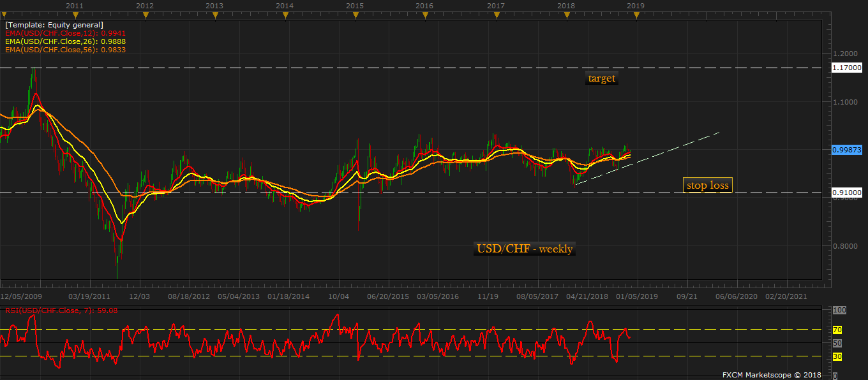Select the 'stop loss' label box

tap(707, 186)
